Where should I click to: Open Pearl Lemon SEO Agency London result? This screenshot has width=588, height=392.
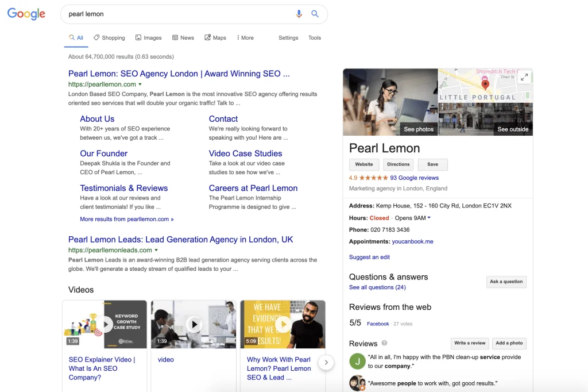pyautogui.click(x=179, y=74)
